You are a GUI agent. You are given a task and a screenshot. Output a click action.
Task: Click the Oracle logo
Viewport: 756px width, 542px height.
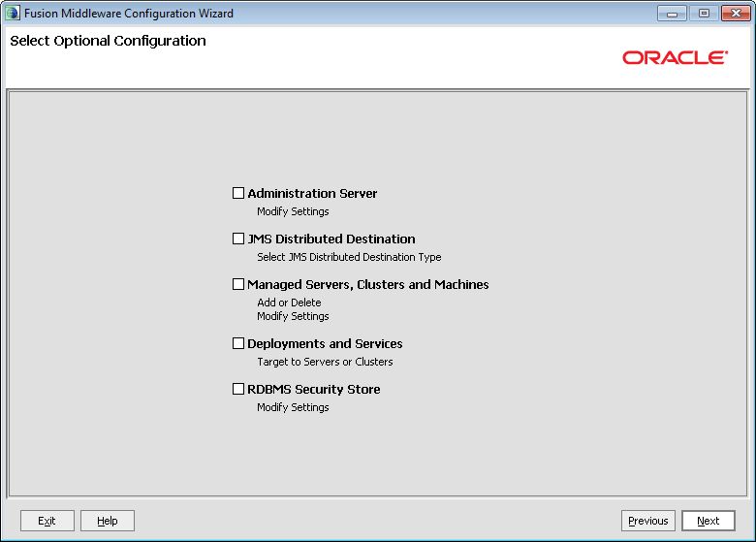(x=675, y=58)
